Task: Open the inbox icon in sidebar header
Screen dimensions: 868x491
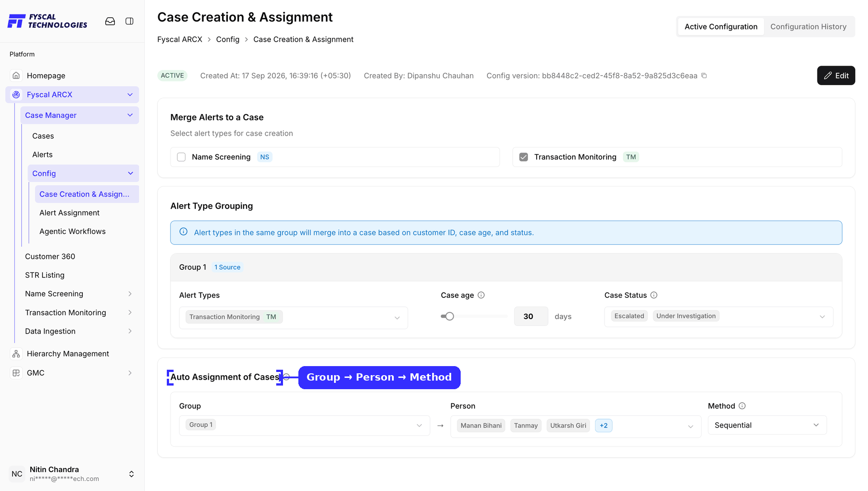Action: [110, 21]
